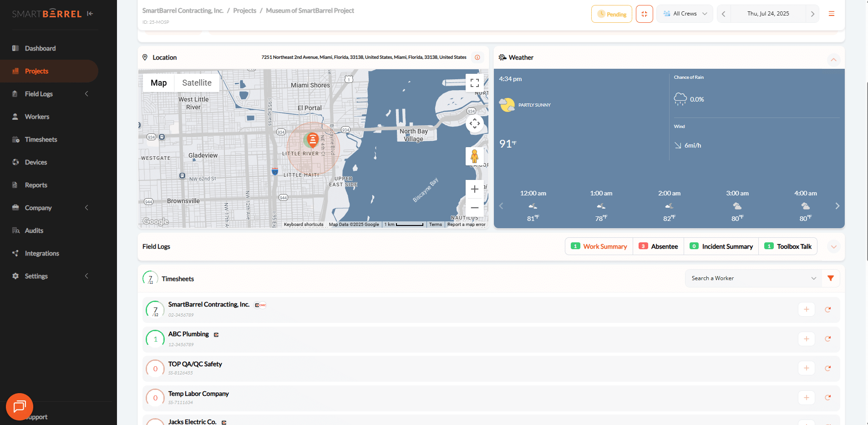Image resolution: width=868 pixels, height=425 pixels.
Task: Open the Projects section
Action: (49, 71)
